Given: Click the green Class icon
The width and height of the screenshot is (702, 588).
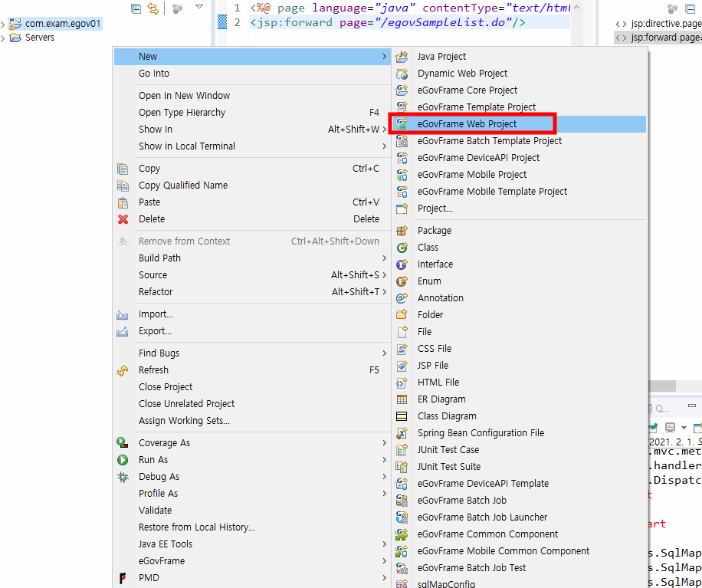Looking at the screenshot, I should click(402, 247).
